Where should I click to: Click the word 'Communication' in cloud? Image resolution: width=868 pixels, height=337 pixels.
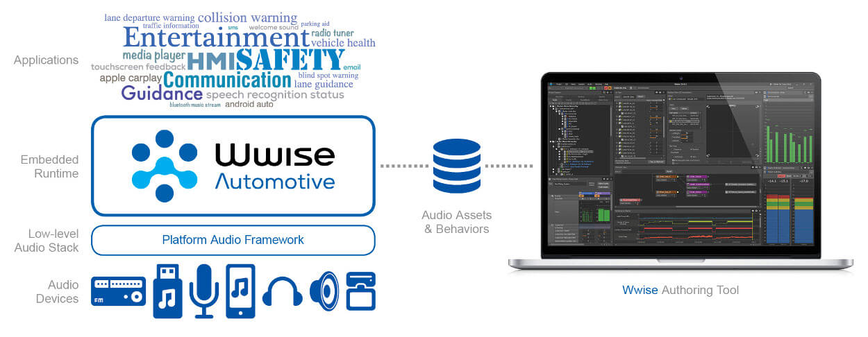228,80
